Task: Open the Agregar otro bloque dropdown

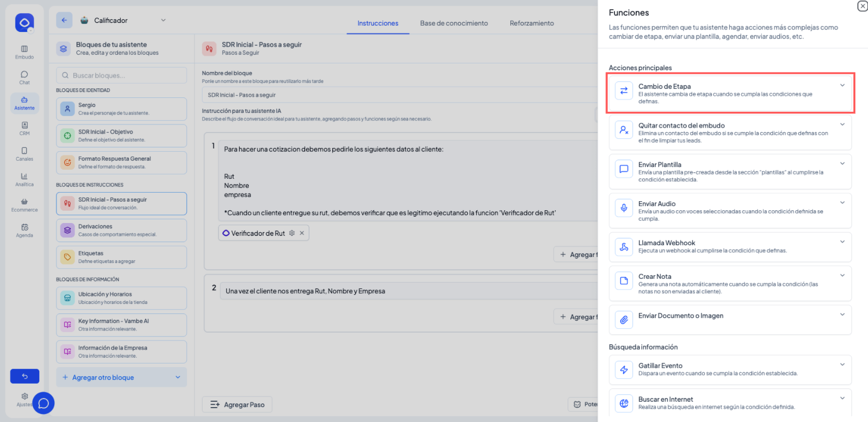Action: point(178,377)
